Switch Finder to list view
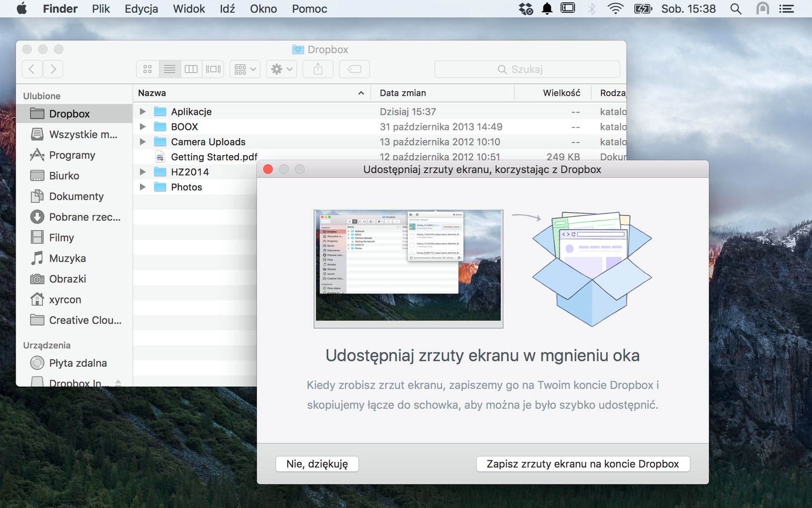Viewport: 812px width, 508px height. [169, 69]
